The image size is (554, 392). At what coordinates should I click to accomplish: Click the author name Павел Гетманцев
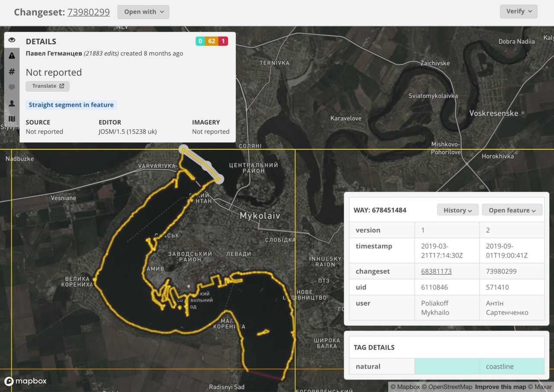[x=54, y=53]
